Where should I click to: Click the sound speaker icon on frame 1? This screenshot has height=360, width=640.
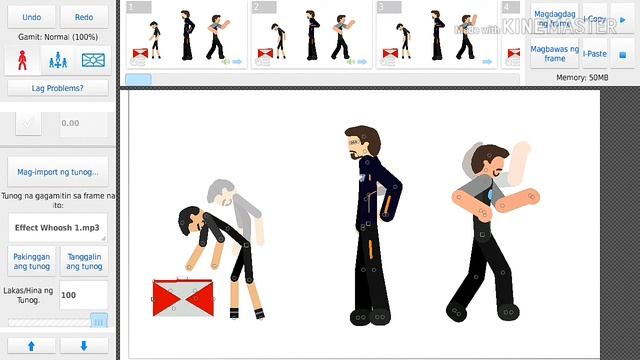(226, 62)
